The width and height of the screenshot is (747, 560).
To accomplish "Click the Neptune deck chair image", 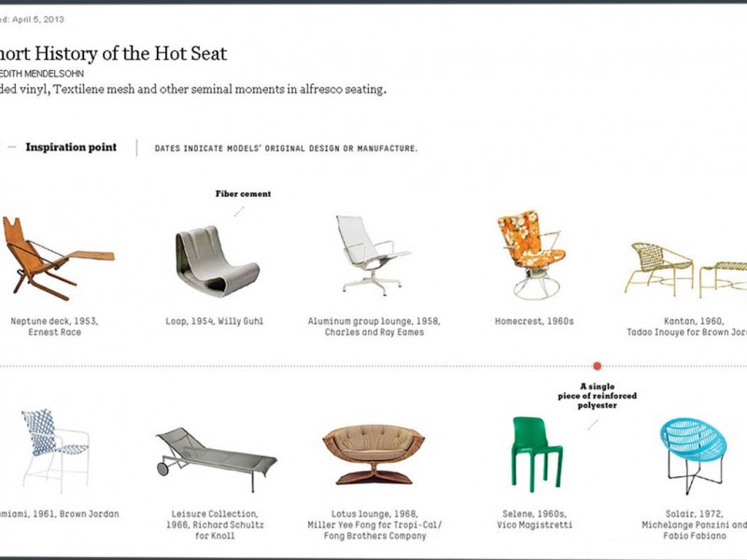I will click(51, 254).
